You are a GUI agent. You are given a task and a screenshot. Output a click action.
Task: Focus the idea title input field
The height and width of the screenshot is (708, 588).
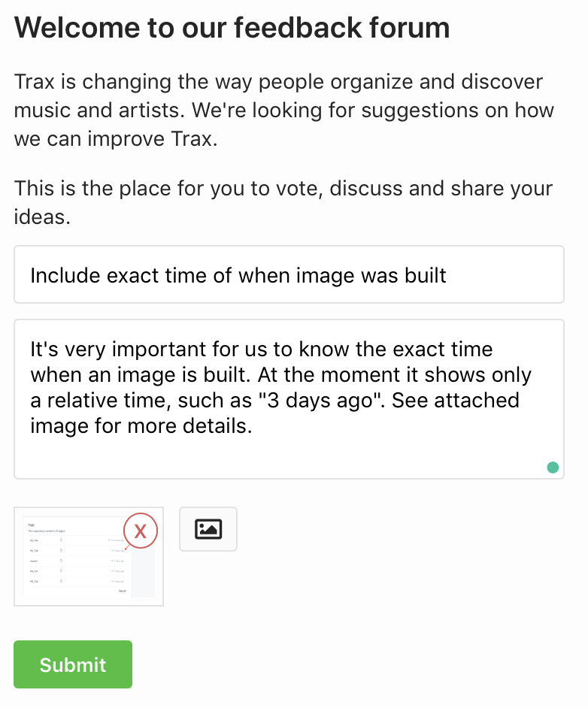(289, 274)
